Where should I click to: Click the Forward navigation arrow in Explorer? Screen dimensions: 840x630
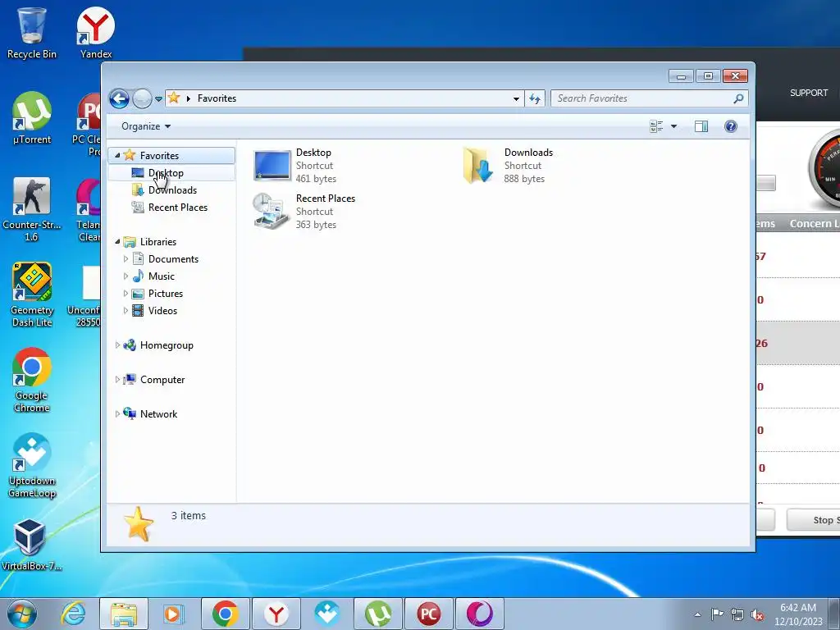click(x=142, y=98)
